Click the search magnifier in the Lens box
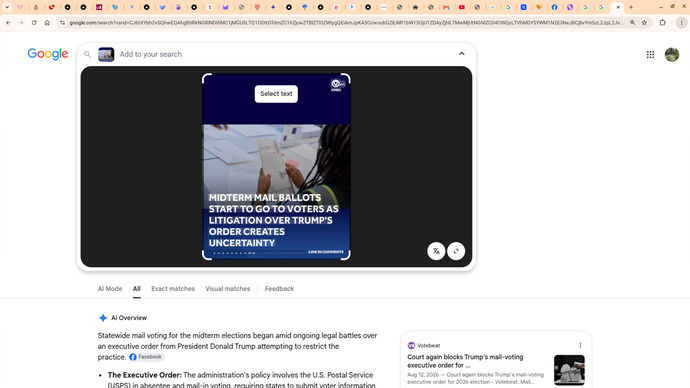Image resolution: width=690 pixels, height=388 pixels. tap(87, 54)
